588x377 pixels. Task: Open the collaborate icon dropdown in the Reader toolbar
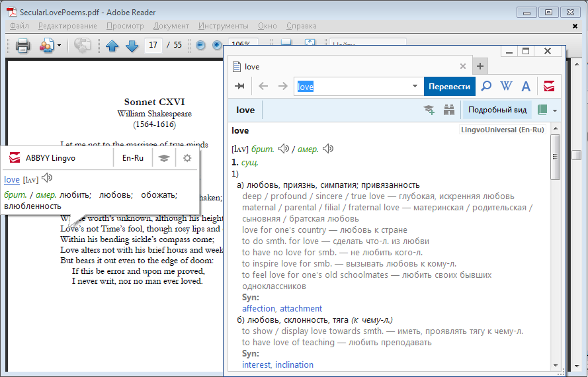pyautogui.click(x=59, y=46)
